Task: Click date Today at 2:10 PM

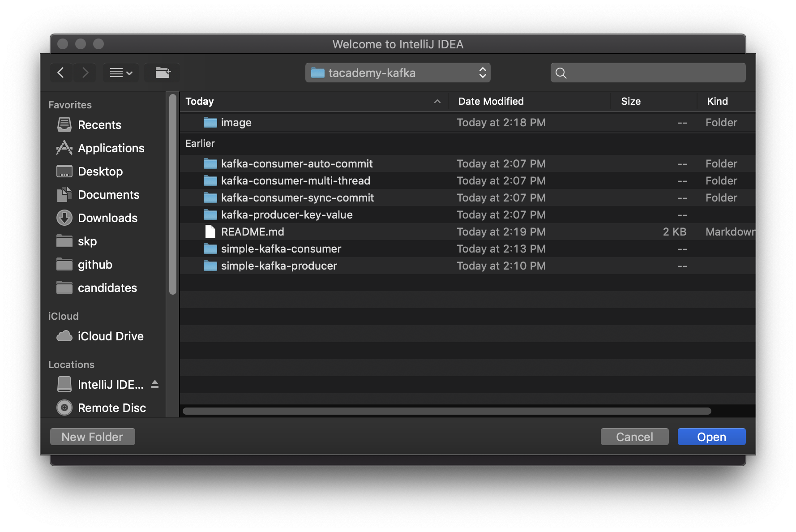Action: pos(501,266)
